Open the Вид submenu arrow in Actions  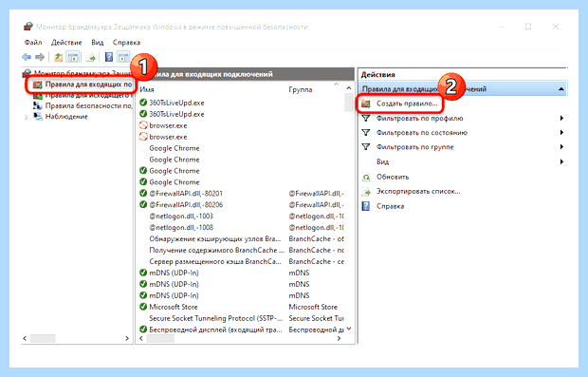point(561,161)
